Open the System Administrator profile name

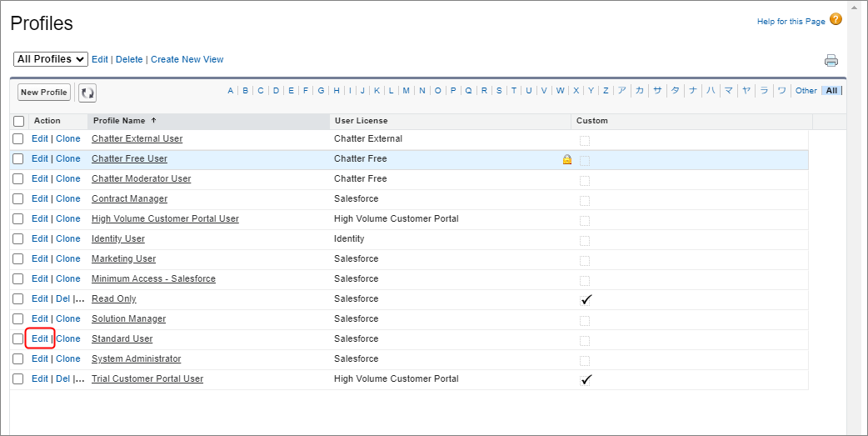(x=136, y=358)
